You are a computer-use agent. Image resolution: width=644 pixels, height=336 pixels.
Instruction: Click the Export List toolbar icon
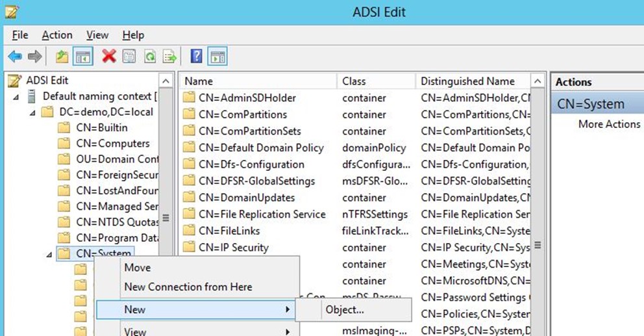pyautogui.click(x=169, y=57)
